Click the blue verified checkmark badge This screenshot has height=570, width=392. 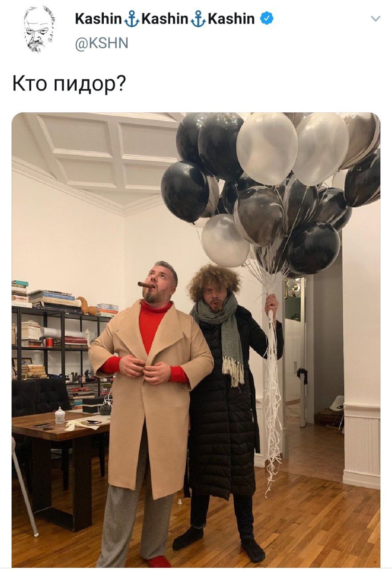click(x=267, y=19)
